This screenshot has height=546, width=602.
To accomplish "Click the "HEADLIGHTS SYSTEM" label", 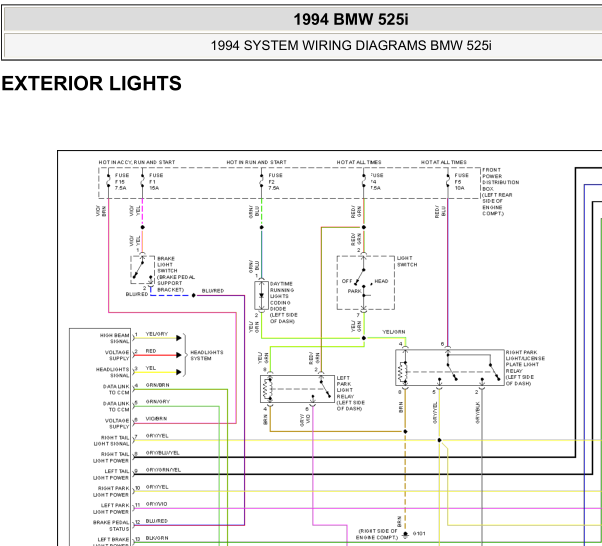I will point(207,355).
